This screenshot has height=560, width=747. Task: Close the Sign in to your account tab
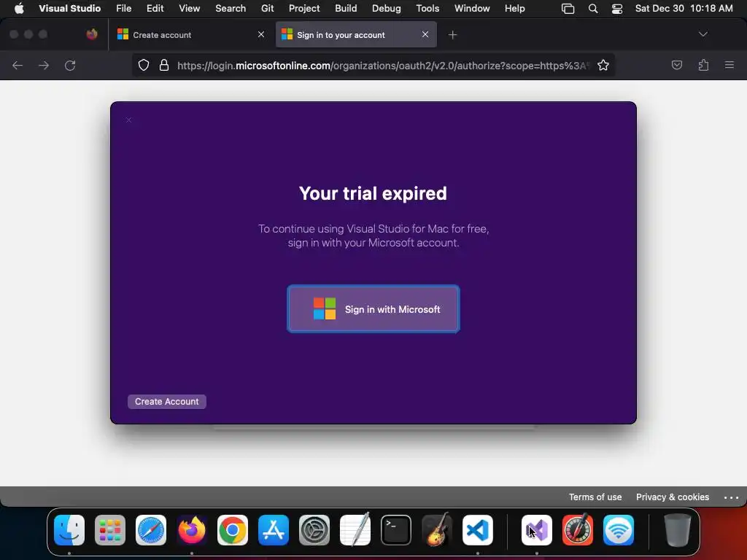click(x=425, y=34)
